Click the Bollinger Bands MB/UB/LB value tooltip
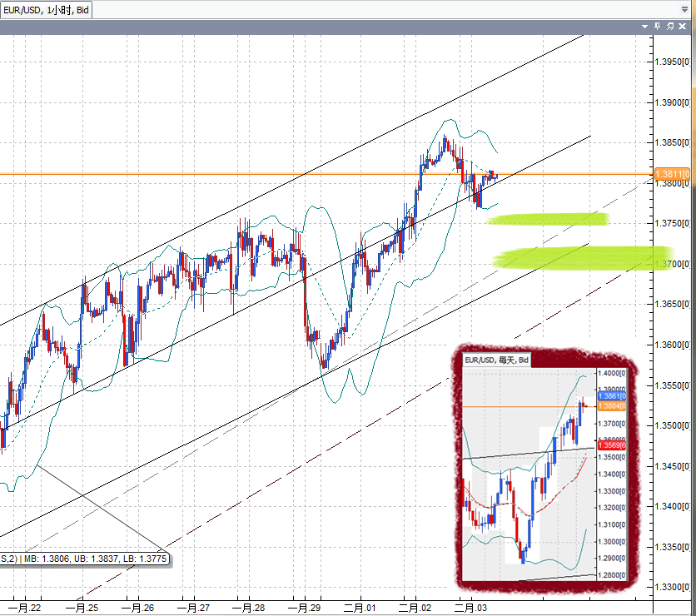This screenshot has width=696, height=616. tap(87, 558)
